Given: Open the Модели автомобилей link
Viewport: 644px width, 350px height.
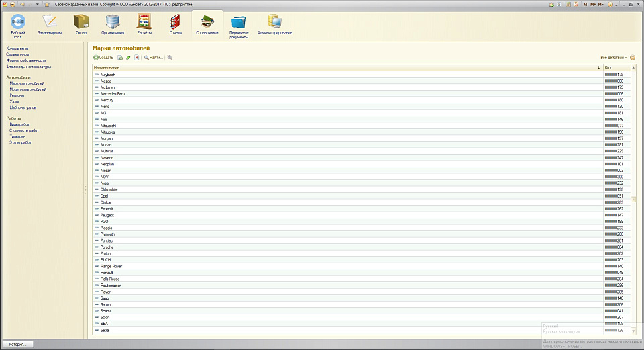Looking at the screenshot, I should pos(28,89).
